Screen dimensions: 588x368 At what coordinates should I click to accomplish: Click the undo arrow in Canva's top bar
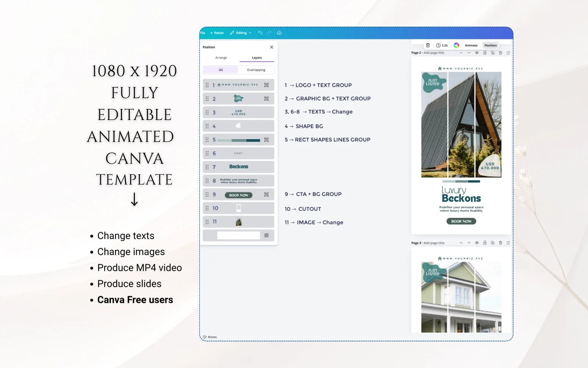coord(260,33)
